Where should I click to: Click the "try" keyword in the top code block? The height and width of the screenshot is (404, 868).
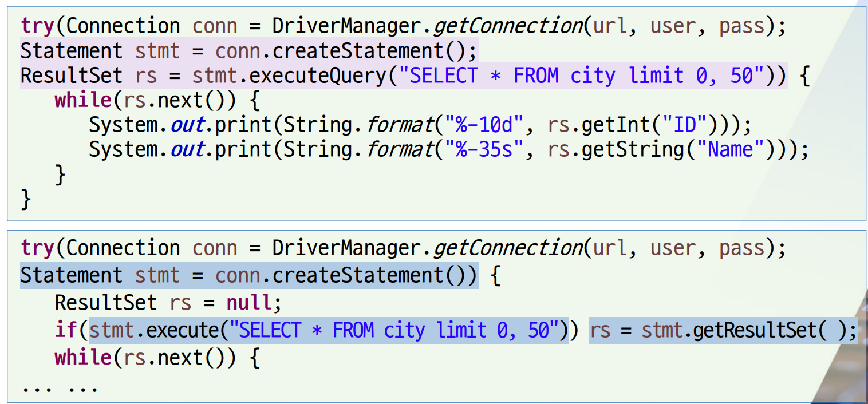pos(37,26)
